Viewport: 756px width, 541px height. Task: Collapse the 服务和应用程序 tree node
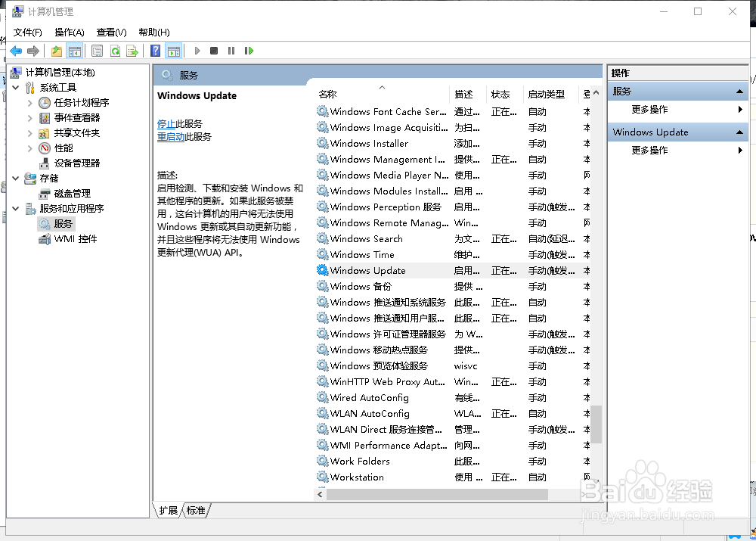(16, 209)
